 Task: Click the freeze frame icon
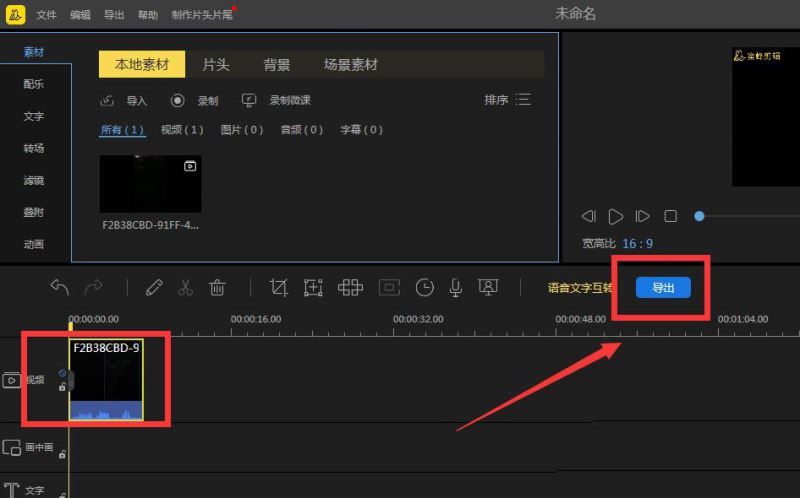[x=389, y=287]
